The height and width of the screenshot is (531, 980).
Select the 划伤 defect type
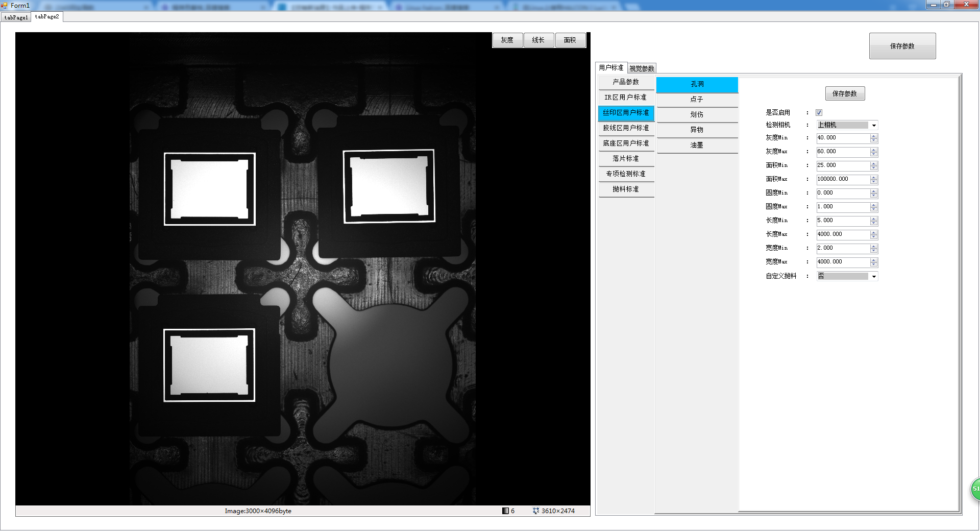(697, 115)
